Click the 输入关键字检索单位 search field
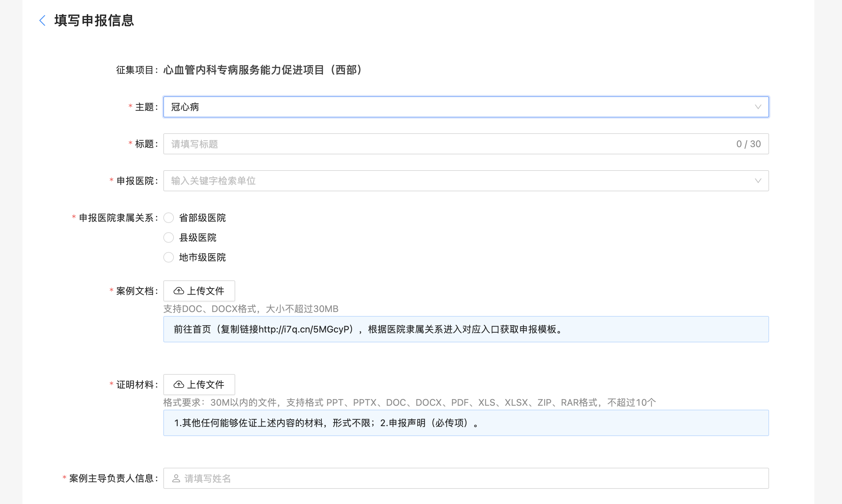 pyautogui.click(x=441, y=181)
